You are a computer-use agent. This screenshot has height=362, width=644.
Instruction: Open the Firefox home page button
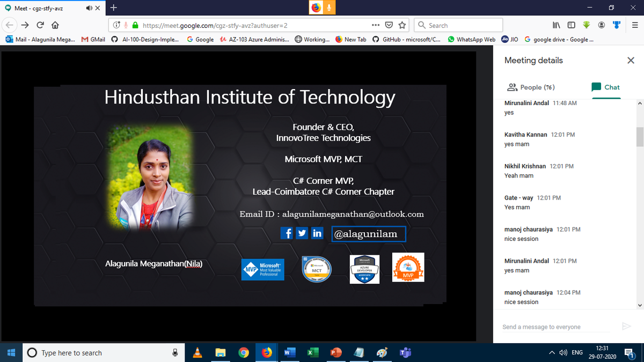coord(55,25)
